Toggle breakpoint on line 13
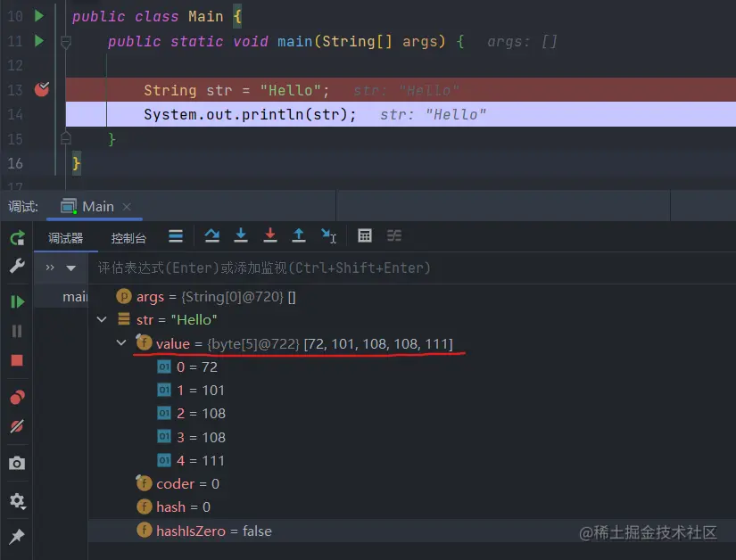Viewport: 736px width, 560px height. [42, 89]
